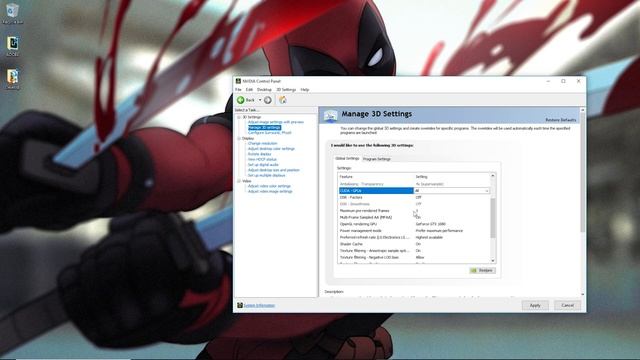Viewport: 640px width, 360px height.
Task: Open Set up multiple displays task
Action: coord(267,175)
